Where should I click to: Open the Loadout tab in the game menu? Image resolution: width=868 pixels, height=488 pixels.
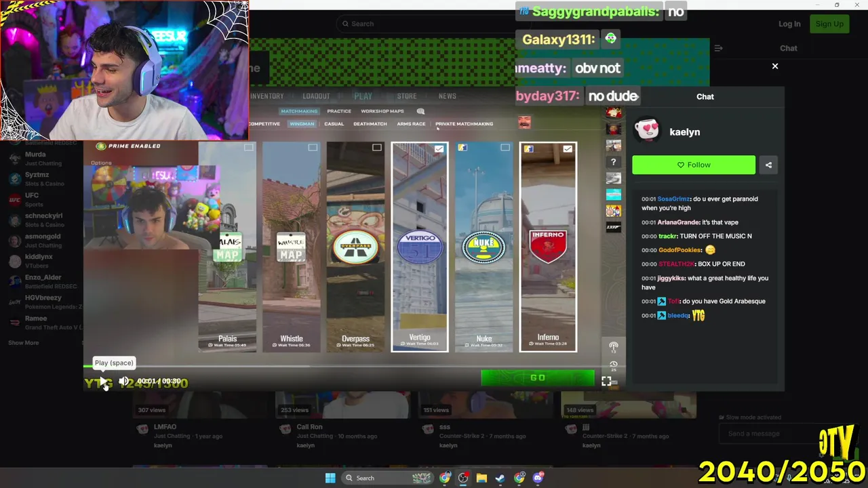pyautogui.click(x=316, y=96)
